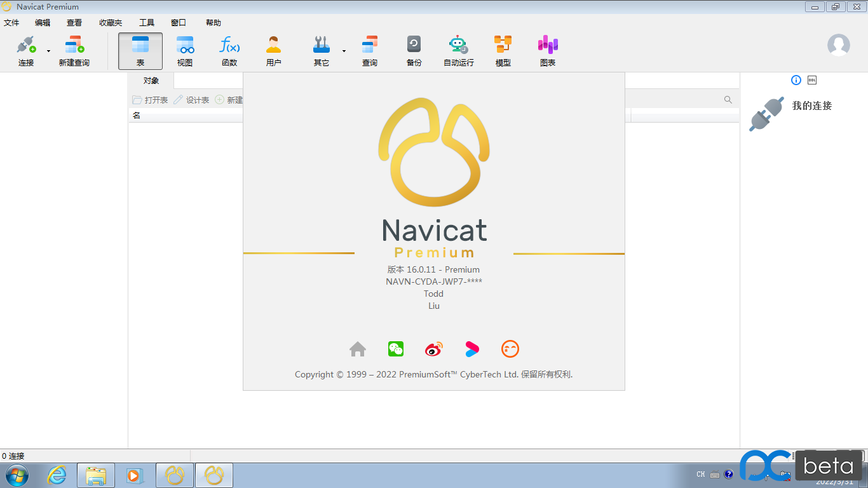Select the Model (模型) toolbar button
Screen dimensions: 868x488
tap(503, 51)
